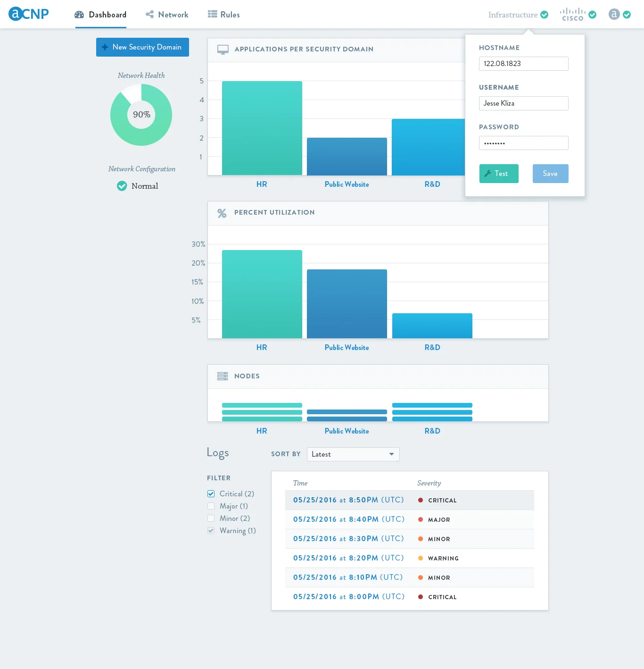
Task: Select the Password field in Infrastructure panel
Action: pos(523,142)
